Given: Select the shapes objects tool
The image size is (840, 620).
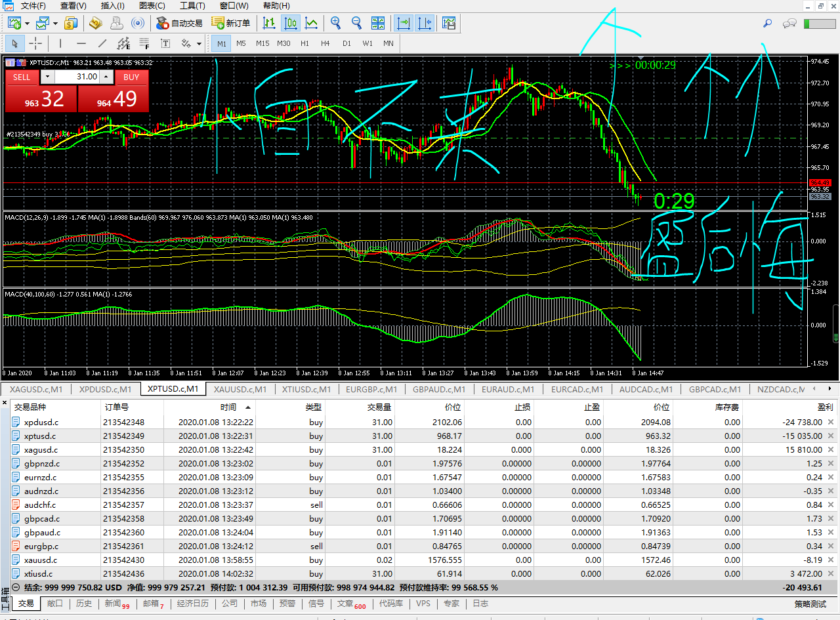Looking at the screenshot, I should 186,44.
